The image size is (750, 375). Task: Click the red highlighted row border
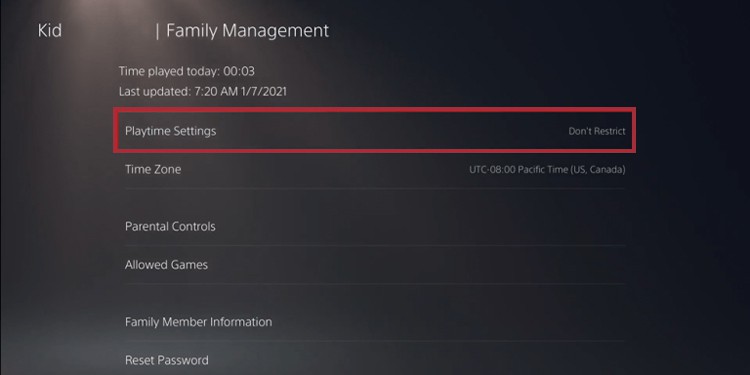[x=375, y=110]
